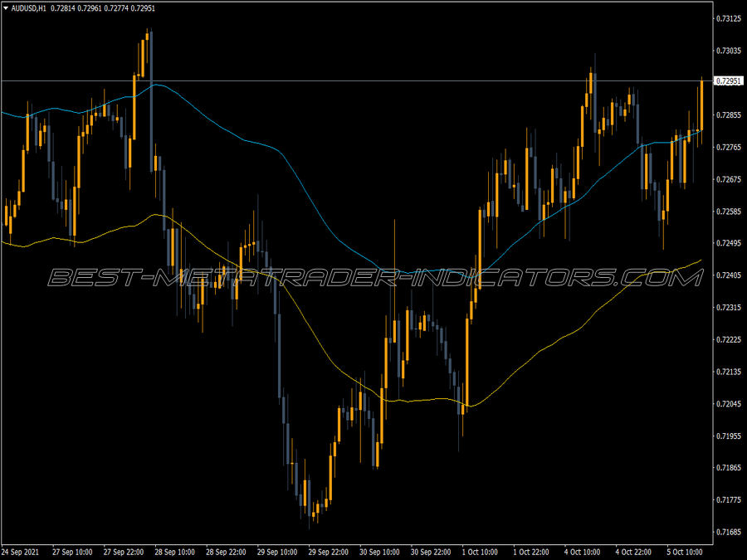Click the 29 Sep 22:00 time label
747x560 pixels.
pos(328,553)
